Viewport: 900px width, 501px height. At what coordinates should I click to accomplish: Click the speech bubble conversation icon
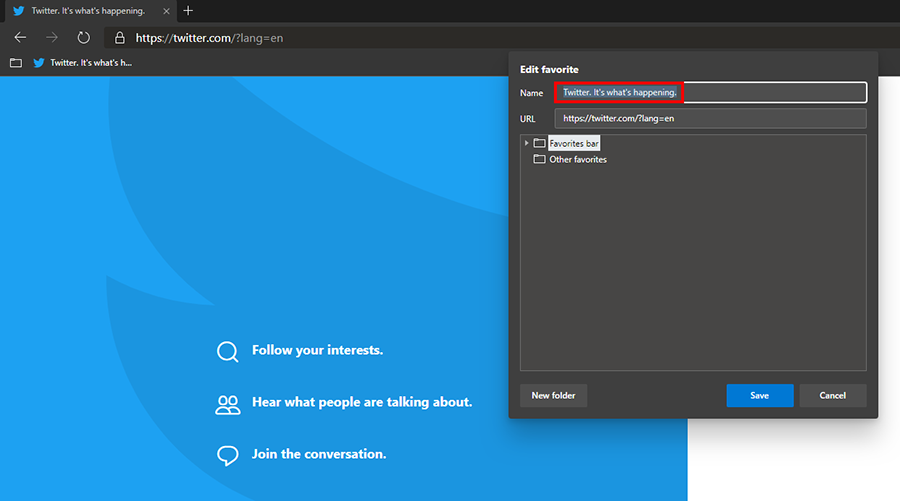click(228, 456)
